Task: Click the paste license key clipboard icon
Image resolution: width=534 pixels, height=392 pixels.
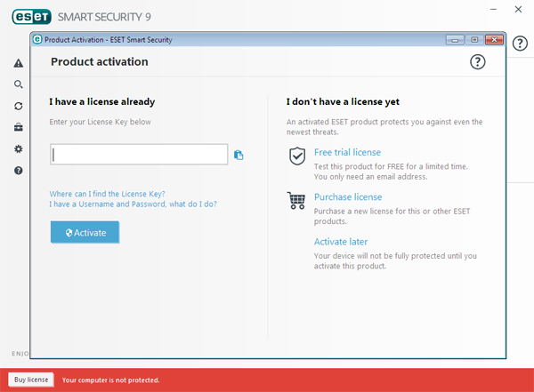Action: (x=239, y=155)
